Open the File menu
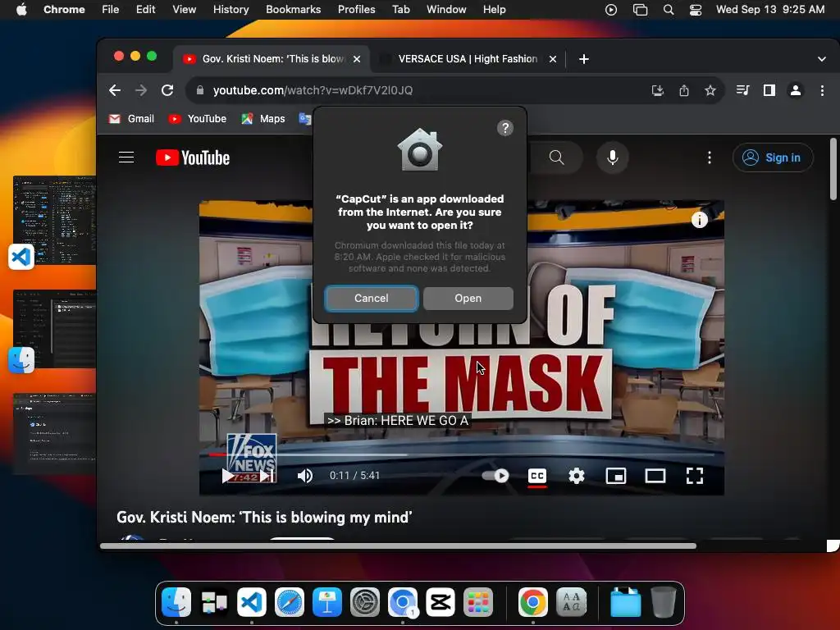Viewport: 840px width, 630px height. [111, 10]
